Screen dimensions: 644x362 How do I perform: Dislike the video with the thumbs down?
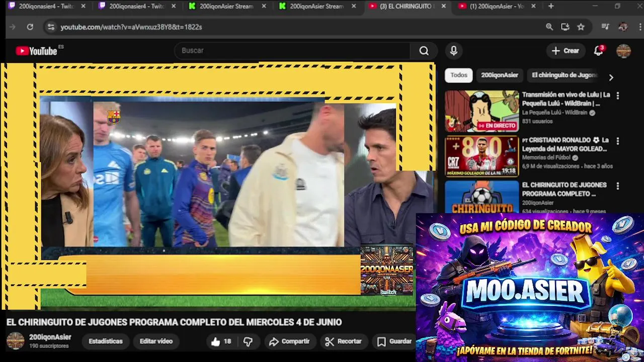pyautogui.click(x=248, y=341)
